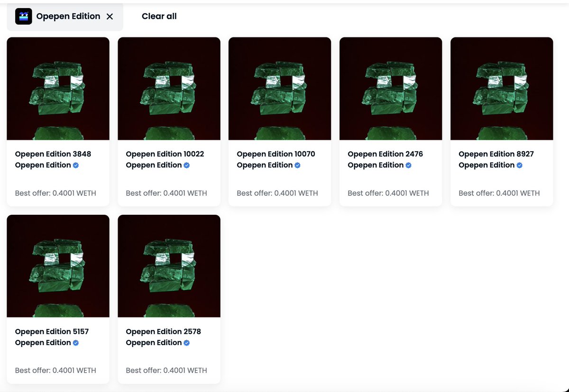Click collection name under Opepen Edition 2476
569x392 pixels.
point(376,165)
